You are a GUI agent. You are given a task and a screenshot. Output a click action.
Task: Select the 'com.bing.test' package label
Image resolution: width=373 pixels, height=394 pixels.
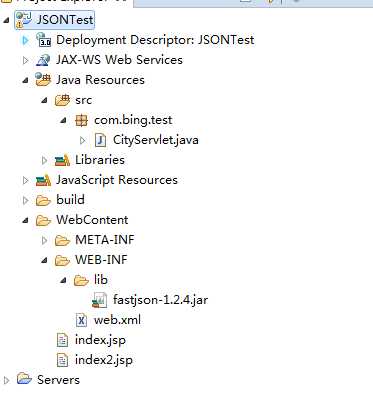pos(133,120)
